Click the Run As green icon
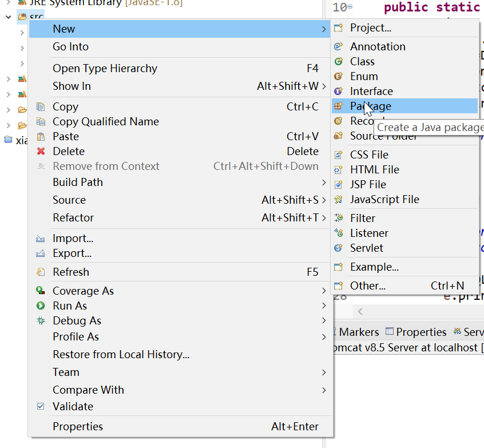The width and height of the screenshot is (484, 448). (x=41, y=306)
